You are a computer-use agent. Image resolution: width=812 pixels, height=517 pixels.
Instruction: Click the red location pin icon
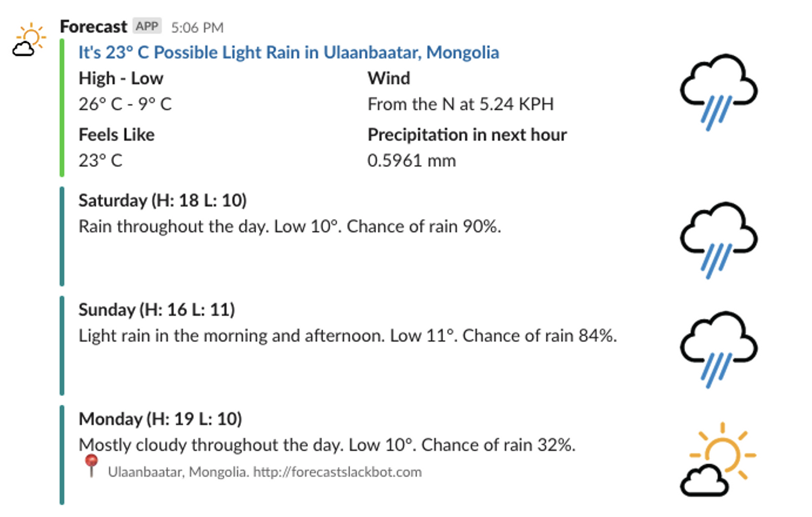coord(91,466)
